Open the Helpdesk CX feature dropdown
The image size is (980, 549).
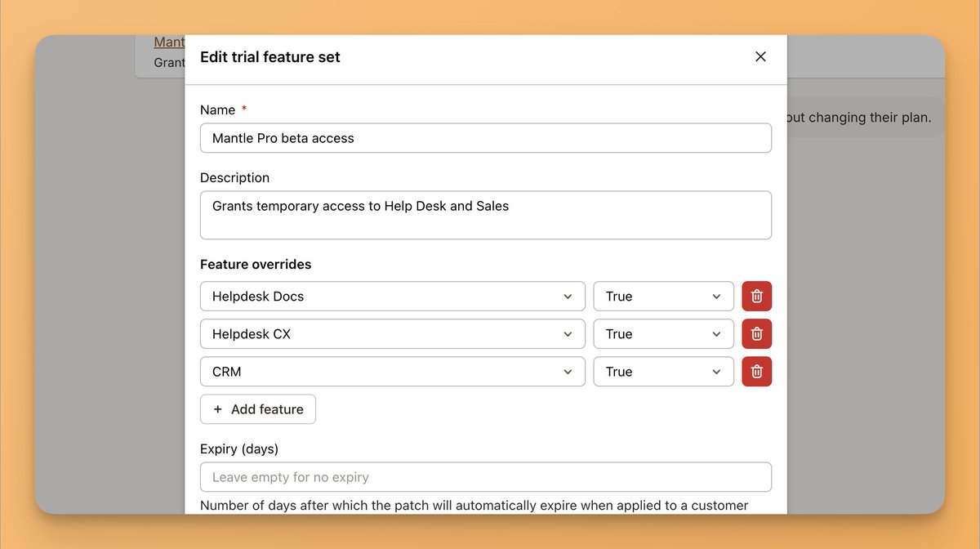393,334
